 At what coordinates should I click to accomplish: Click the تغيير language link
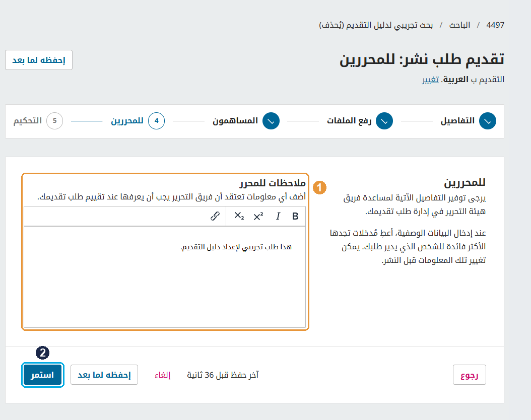[x=430, y=80]
